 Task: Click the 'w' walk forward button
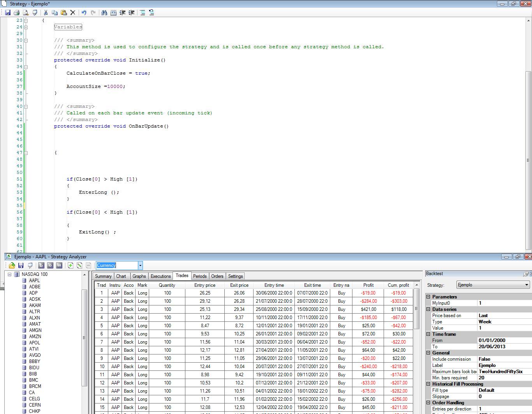coord(59,265)
